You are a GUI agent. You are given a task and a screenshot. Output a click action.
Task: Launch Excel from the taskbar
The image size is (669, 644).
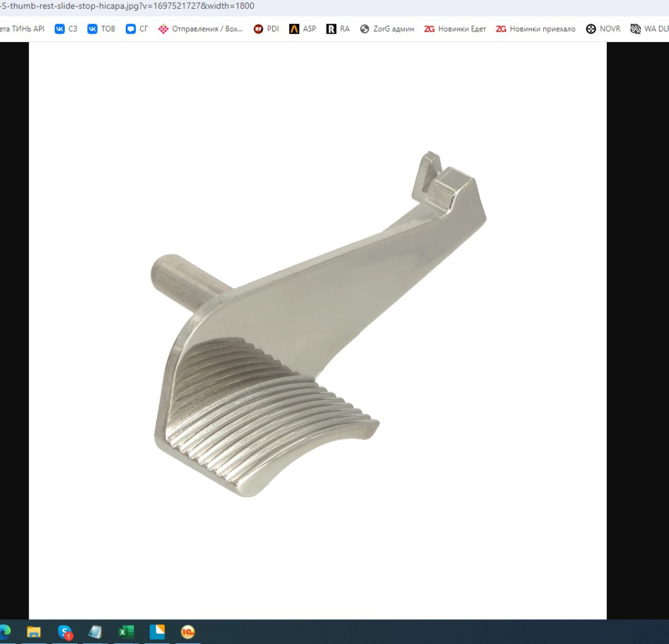point(126,632)
